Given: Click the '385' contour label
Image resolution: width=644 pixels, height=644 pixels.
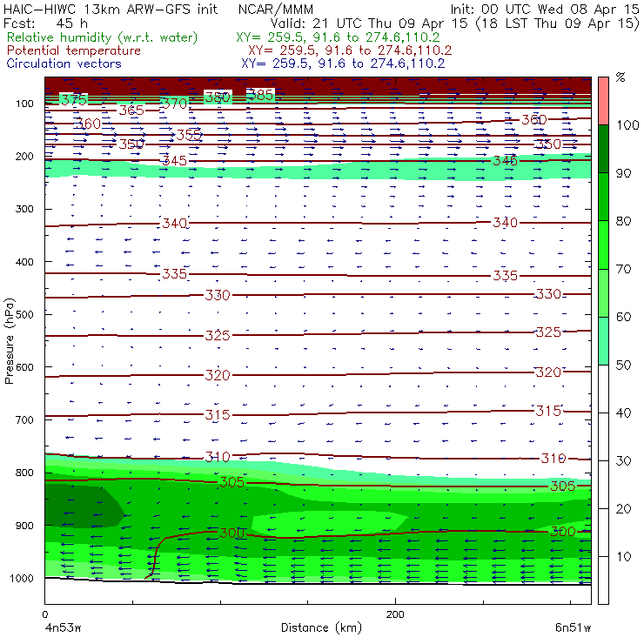Looking at the screenshot, I should 261,95.
